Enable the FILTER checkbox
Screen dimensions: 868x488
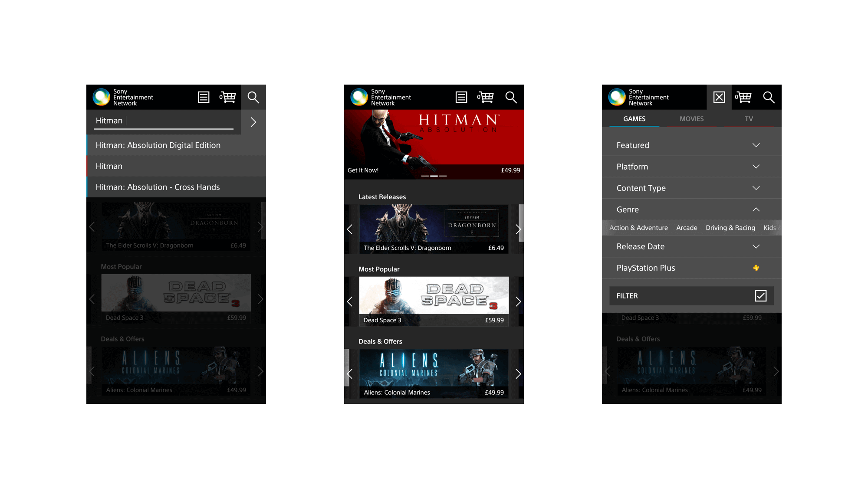762,295
